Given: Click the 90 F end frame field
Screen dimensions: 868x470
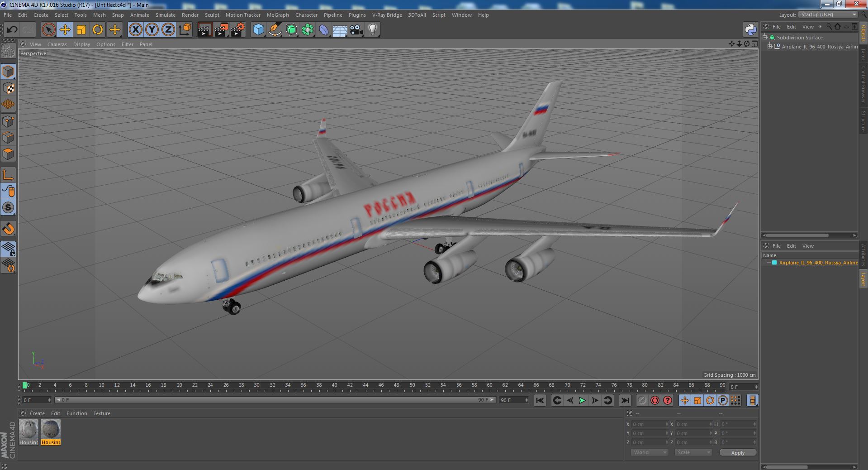Looking at the screenshot, I should pos(513,400).
